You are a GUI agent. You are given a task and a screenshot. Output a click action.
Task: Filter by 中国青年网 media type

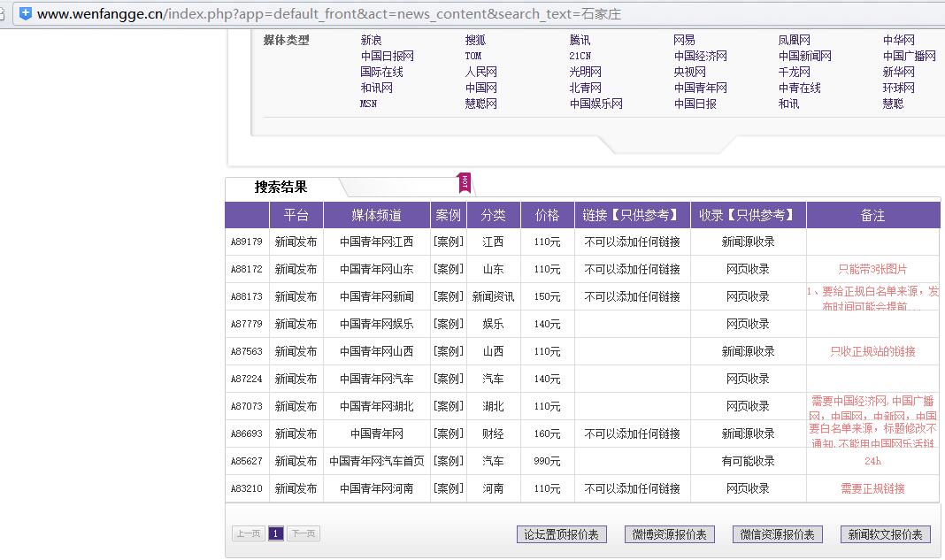[x=700, y=88]
